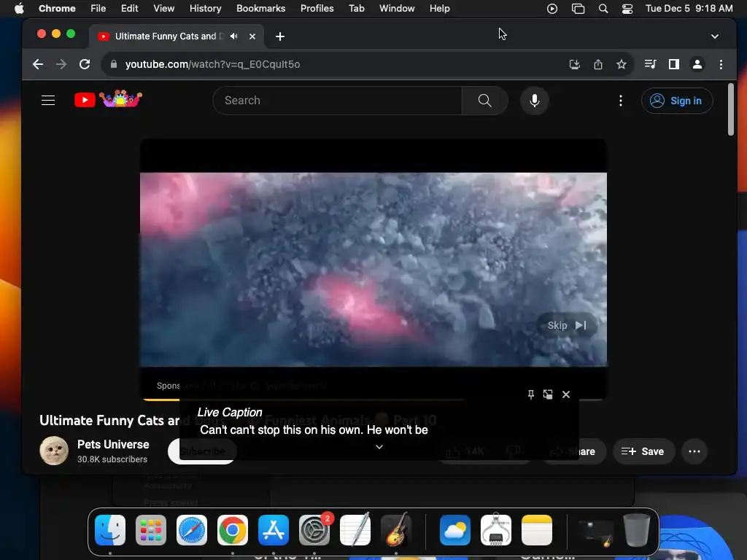This screenshot has height=560, width=747.
Task: Pop back Live Caption to tab
Action: [x=548, y=394]
